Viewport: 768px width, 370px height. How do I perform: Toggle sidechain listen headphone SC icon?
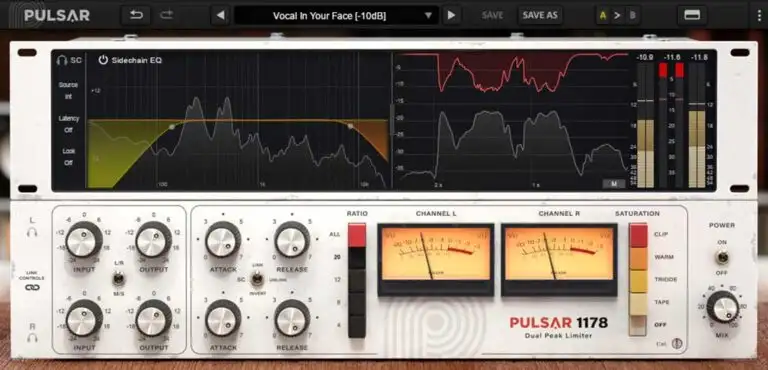pyautogui.click(x=69, y=60)
